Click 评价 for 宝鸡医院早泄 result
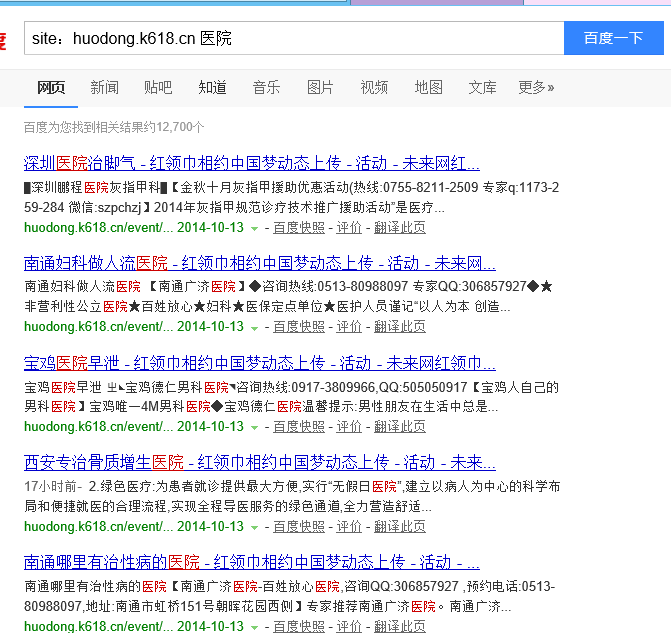 (x=349, y=426)
